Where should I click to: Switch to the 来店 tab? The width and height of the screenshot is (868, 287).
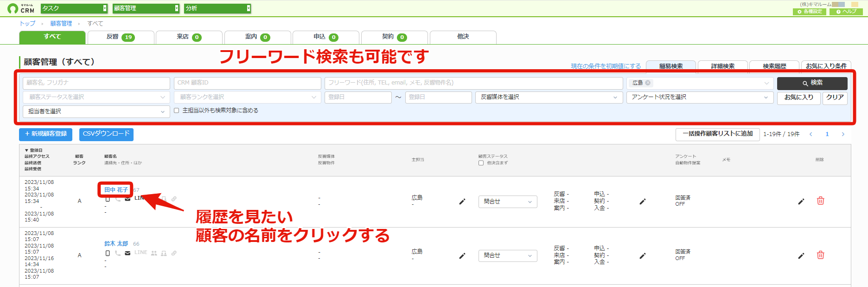(x=189, y=37)
